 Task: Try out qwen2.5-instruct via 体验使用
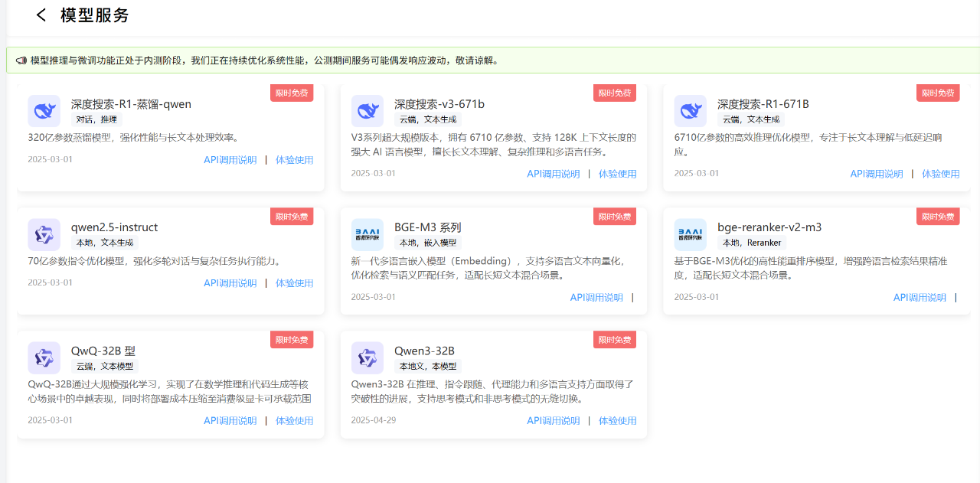click(294, 283)
